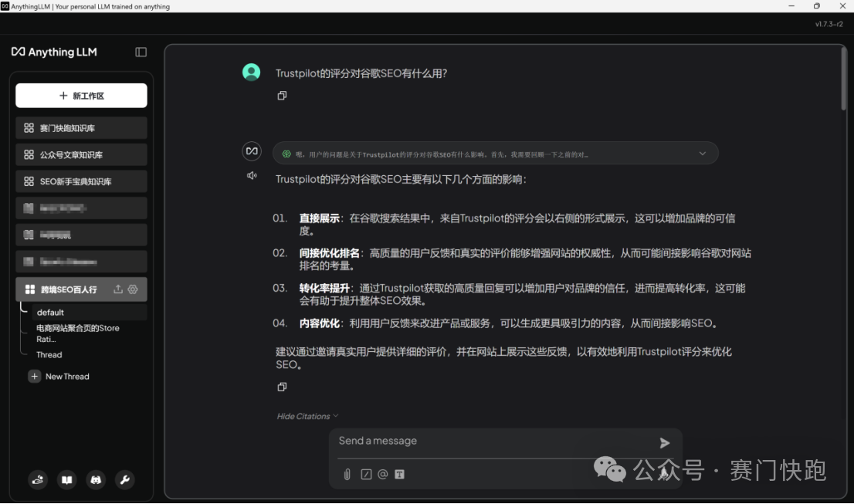Viewport: 854px width, 504px height.
Task: Click the question text Trustpilot的评分对谷歌SEO有什么用?
Action: coord(361,73)
